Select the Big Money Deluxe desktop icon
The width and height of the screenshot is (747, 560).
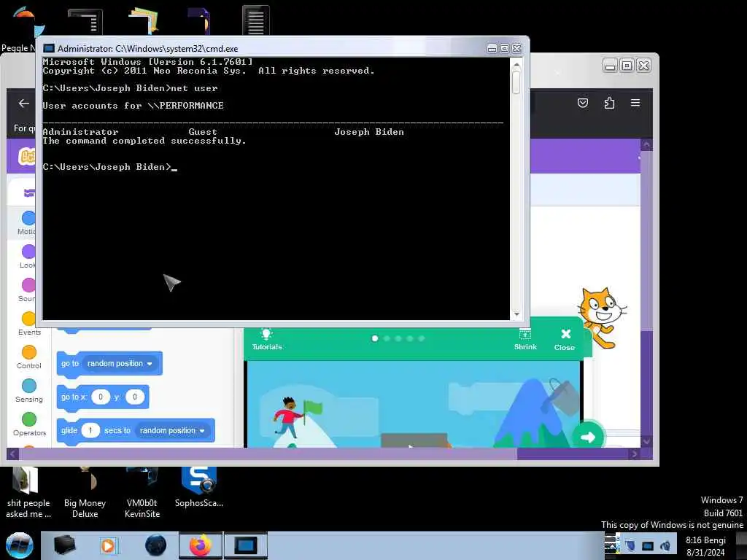pyautogui.click(x=85, y=493)
